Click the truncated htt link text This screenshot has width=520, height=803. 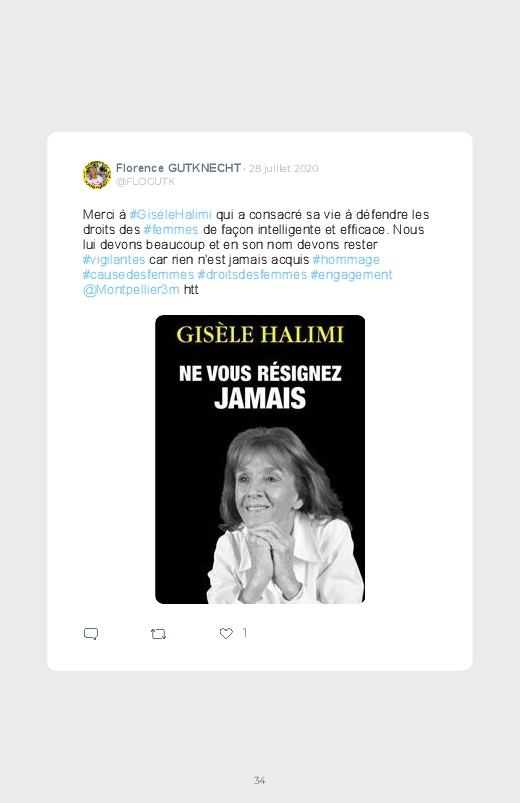pyautogui.click(x=191, y=290)
